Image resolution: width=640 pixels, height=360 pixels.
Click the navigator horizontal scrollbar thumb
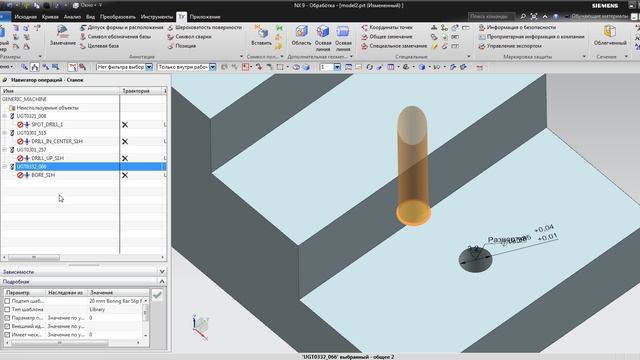tap(34, 258)
